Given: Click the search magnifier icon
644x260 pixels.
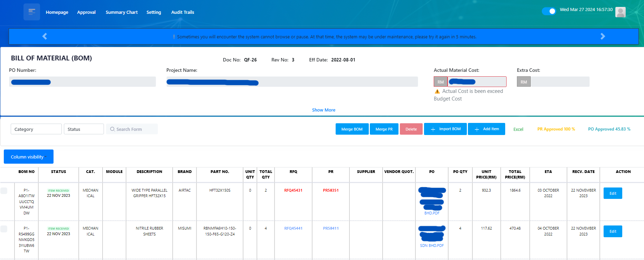Looking at the screenshot, I should tap(112, 129).
